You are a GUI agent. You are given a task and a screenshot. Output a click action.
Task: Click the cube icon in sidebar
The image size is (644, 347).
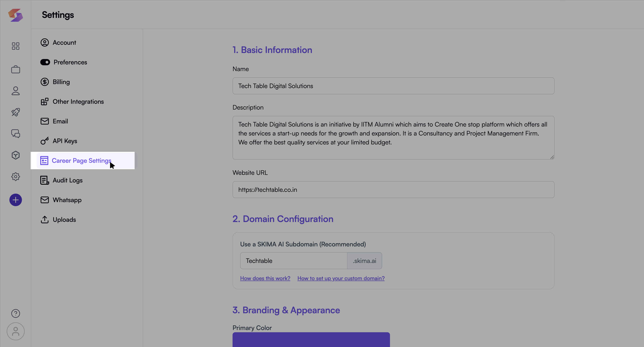coord(15,155)
